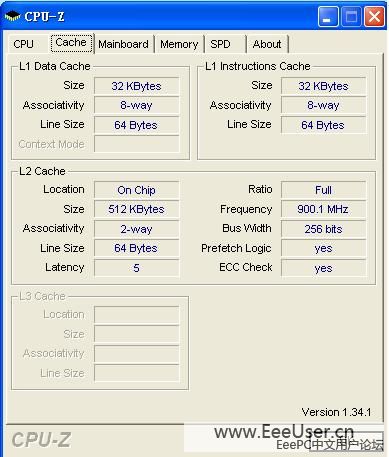
Task: Click the Version 1.34.1 text
Action: pos(336,412)
